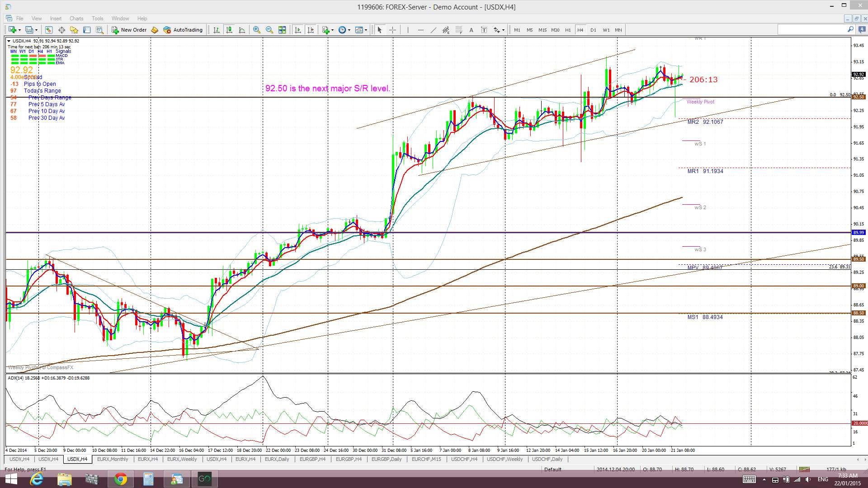868x488 pixels.
Task: Expand the New Chart dropdown arrow
Action: tap(19, 30)
